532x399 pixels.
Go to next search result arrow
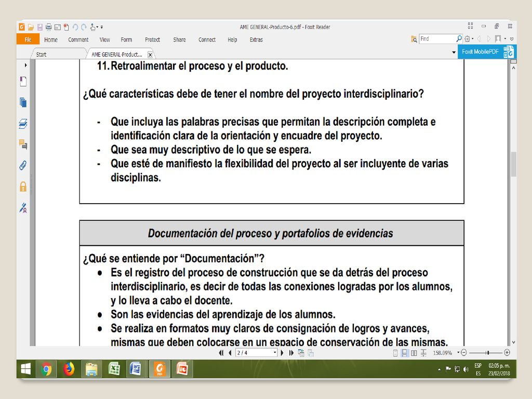488,38
